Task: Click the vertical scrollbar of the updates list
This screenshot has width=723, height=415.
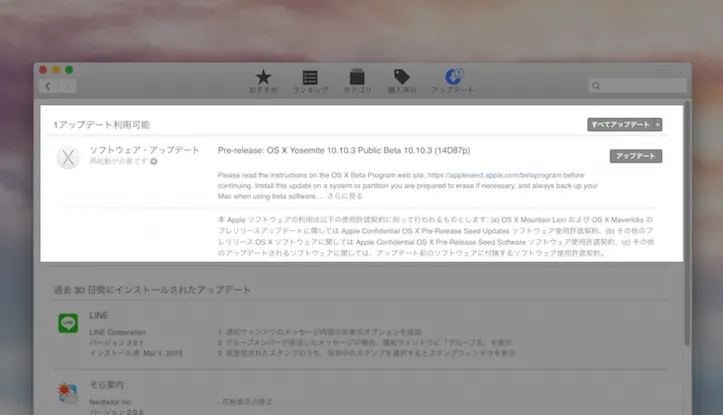Action: (687, 224)
